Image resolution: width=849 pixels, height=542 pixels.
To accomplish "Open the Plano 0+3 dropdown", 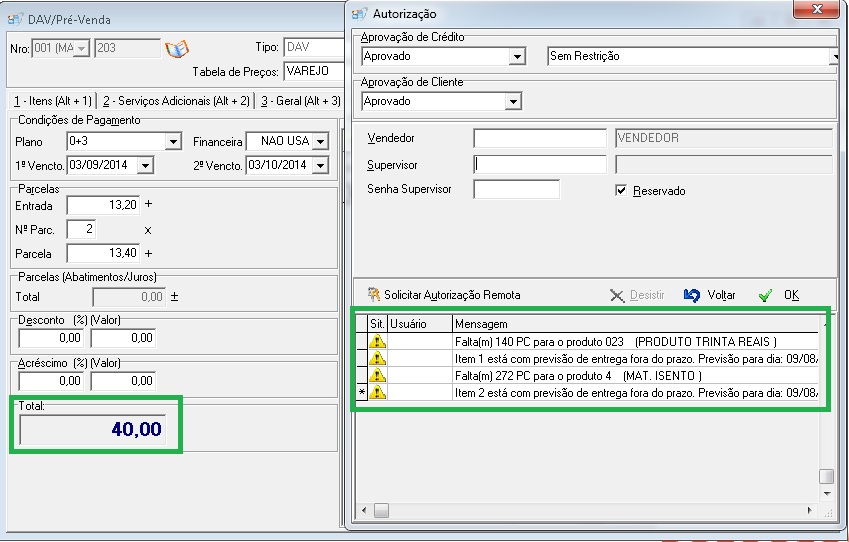I will (x=173, y=142).
